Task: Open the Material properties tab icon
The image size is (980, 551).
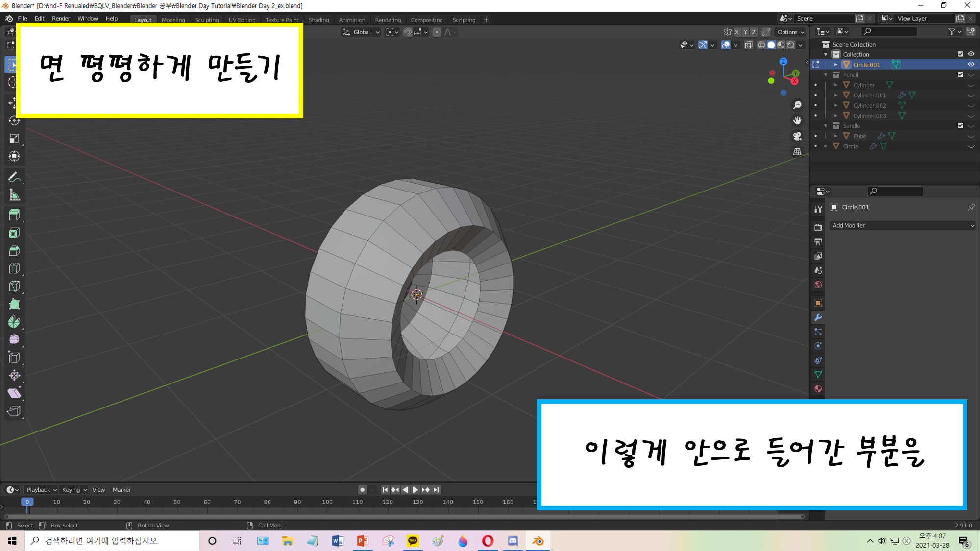Action: (818, 389)
